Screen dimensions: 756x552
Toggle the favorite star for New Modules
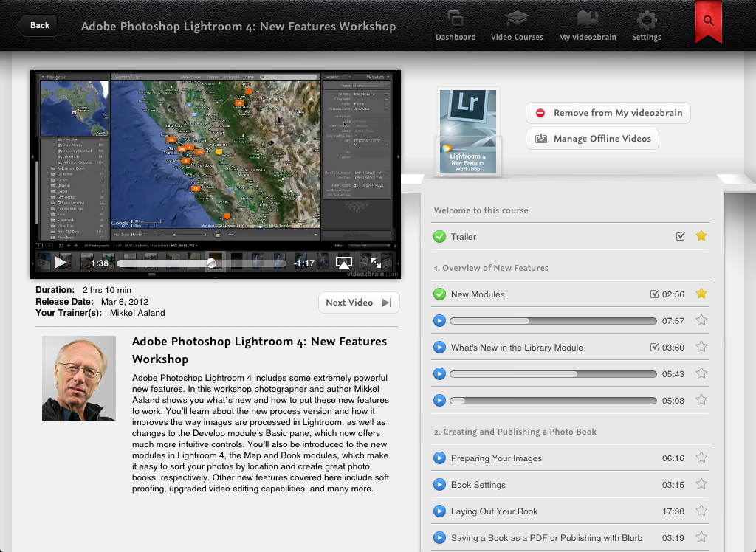pyautogui.click(x=701, y=294)
